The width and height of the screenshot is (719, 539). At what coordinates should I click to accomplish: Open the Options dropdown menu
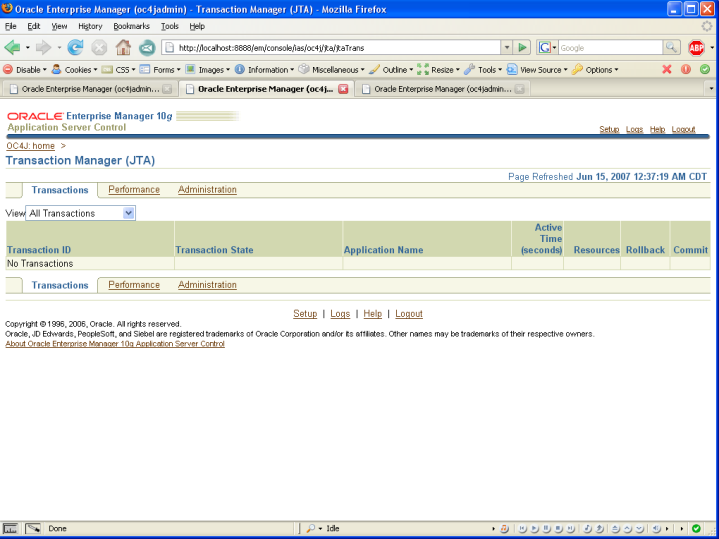coord(595,70)
